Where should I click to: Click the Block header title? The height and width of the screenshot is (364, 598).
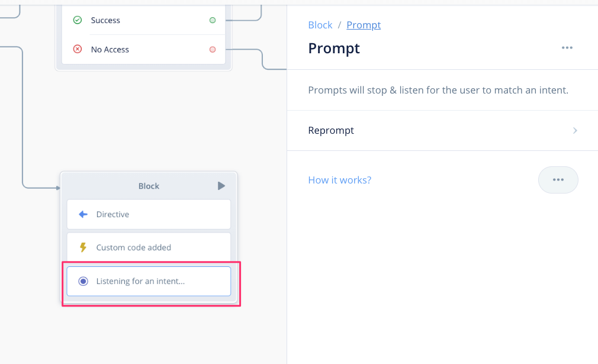click(149, 186)
